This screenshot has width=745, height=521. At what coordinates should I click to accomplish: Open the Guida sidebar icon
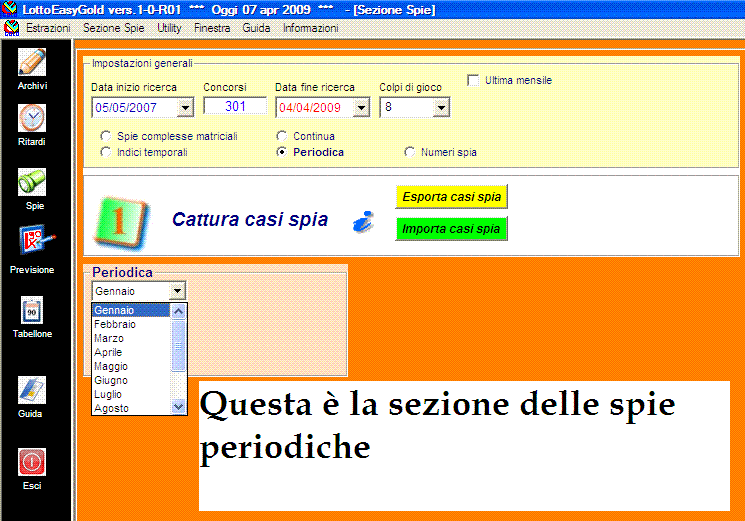[x=32, y=390]
